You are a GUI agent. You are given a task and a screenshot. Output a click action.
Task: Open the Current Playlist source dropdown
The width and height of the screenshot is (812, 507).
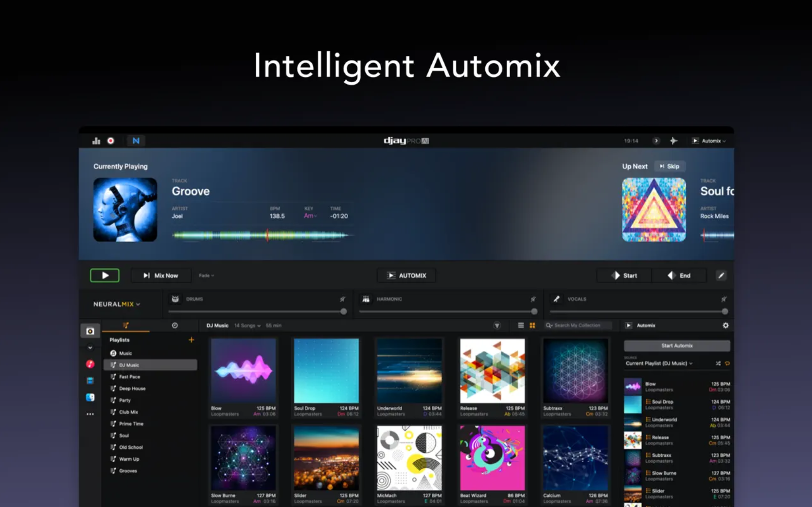[659, 363]
